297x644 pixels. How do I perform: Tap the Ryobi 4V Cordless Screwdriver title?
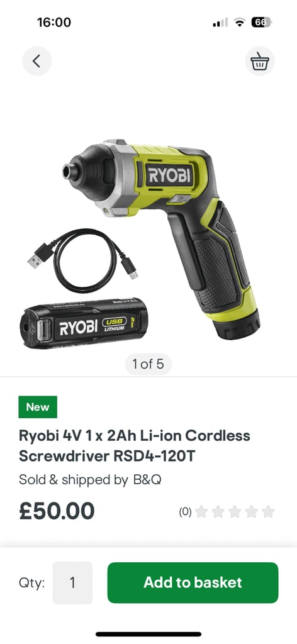click(134, 446)
